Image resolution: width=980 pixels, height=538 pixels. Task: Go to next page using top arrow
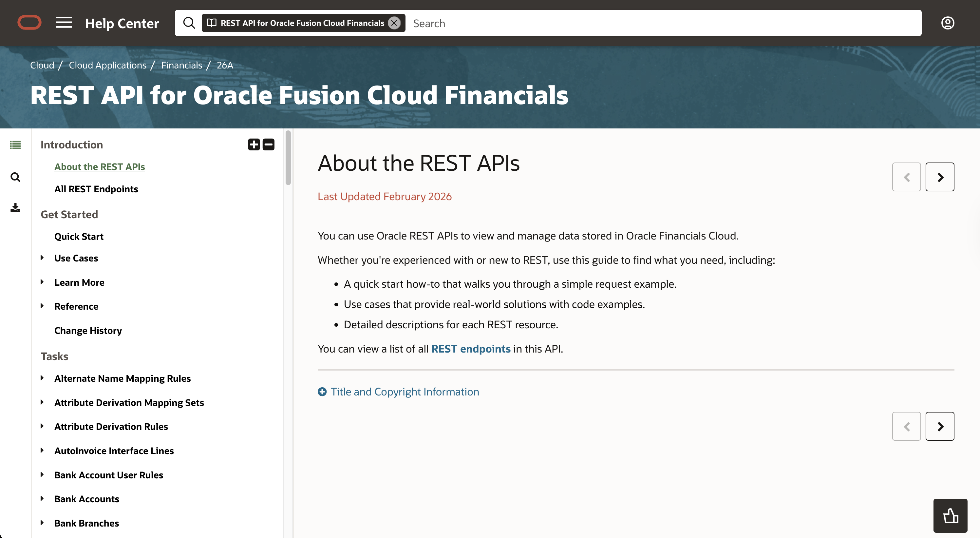[940, 177]
